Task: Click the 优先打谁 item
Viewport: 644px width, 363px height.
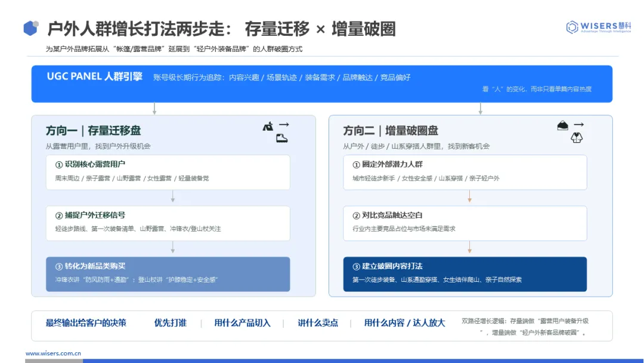Action: pos(171,323)
